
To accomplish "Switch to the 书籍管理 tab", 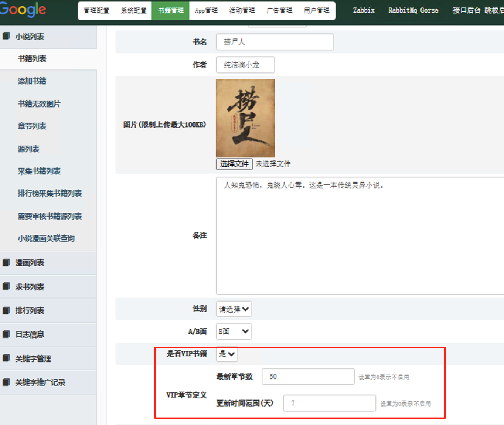I will click(170, 10).
